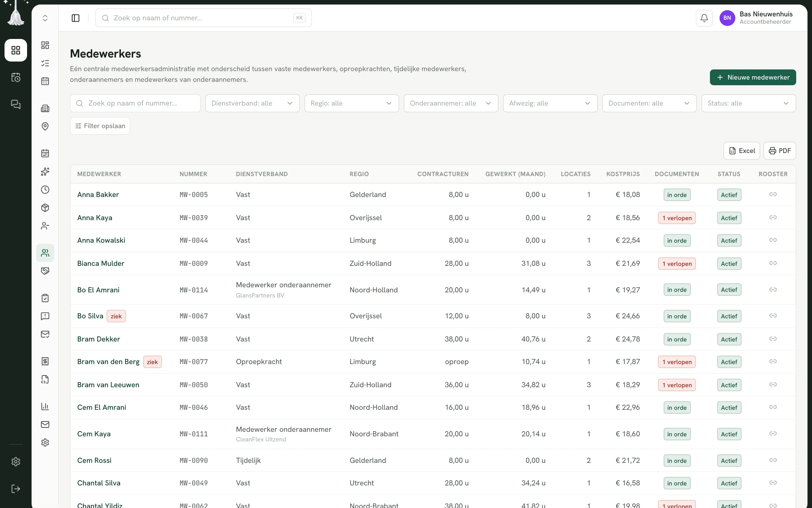Open the Status filter dropdown
The image size is (812, 508).
749,103
